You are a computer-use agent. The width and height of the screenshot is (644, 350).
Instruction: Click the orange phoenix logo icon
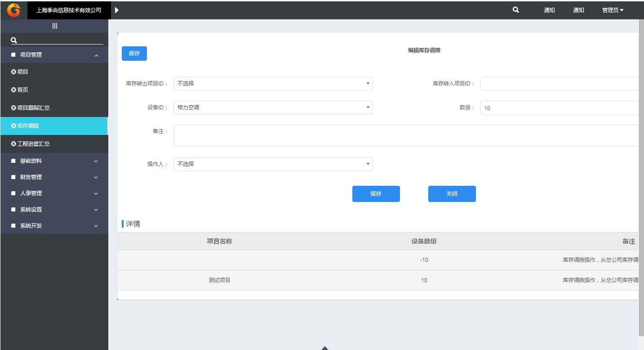[13, 10]
